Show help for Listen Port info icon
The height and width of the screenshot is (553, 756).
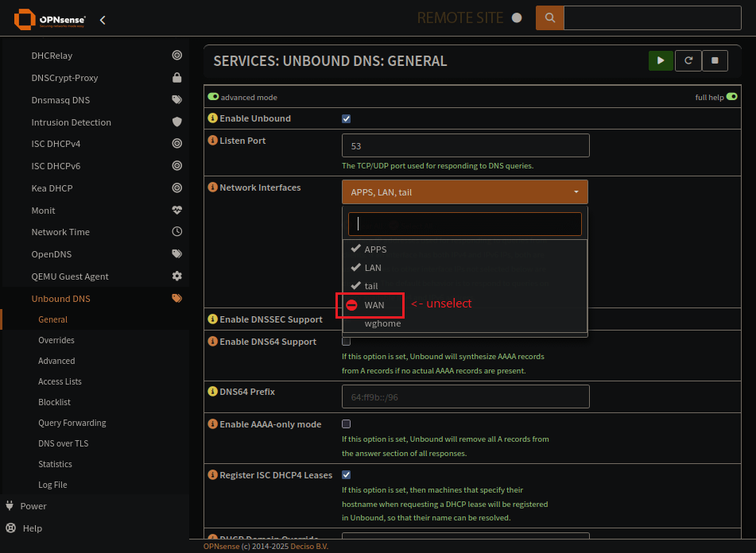click(212, 140)
